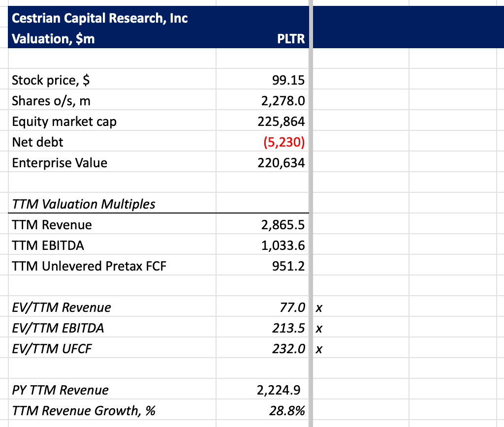
Task: Select the EV/TTM EBITDA multiple 213.5
Action: point(288,328)
